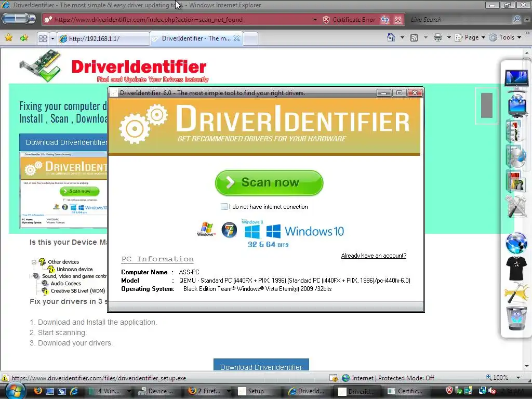Click the red security shield tray icon
Viewport: 532px width, 399px height.
tap(449, 391)
